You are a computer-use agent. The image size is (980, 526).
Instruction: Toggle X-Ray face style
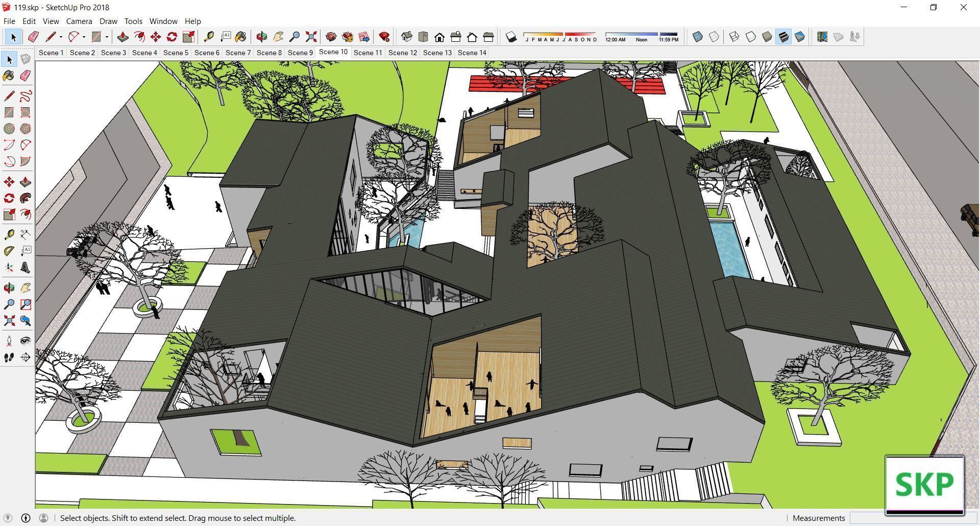point(698,37)
